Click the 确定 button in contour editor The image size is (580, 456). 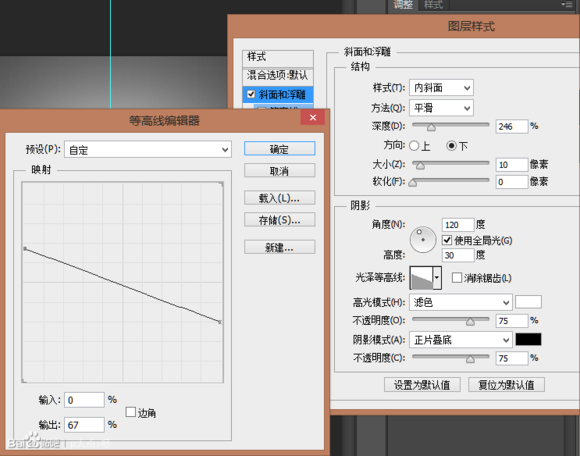pyautogui.click(x=280, y=149)
